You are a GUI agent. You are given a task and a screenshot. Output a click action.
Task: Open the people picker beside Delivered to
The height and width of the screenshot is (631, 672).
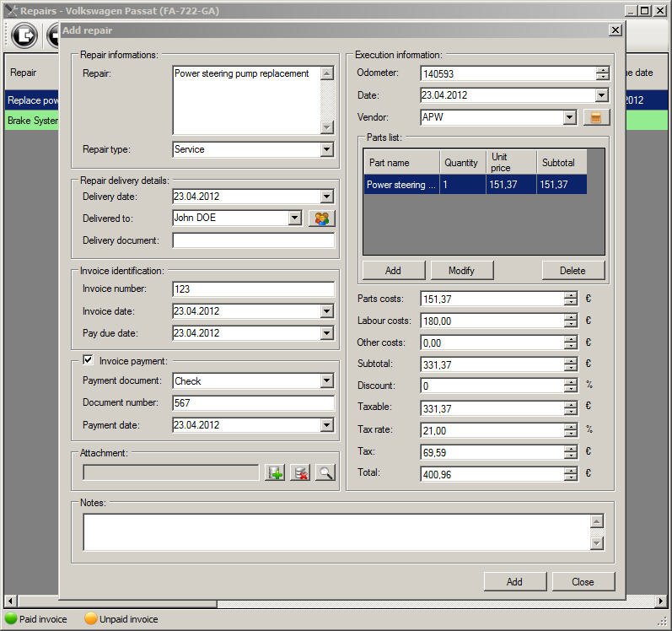tap(320, 218)
